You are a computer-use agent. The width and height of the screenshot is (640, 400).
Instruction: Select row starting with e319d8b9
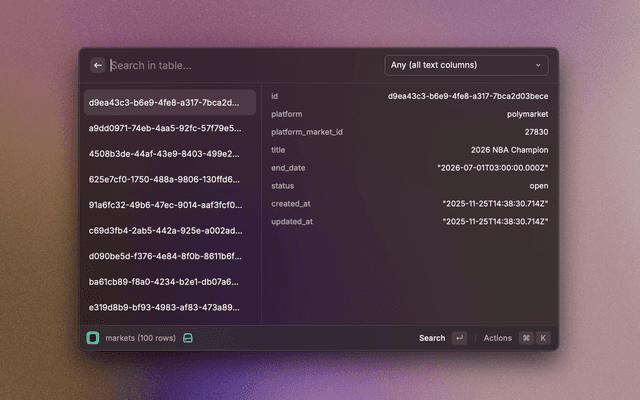pyautogui.click(x=165, y=307)
